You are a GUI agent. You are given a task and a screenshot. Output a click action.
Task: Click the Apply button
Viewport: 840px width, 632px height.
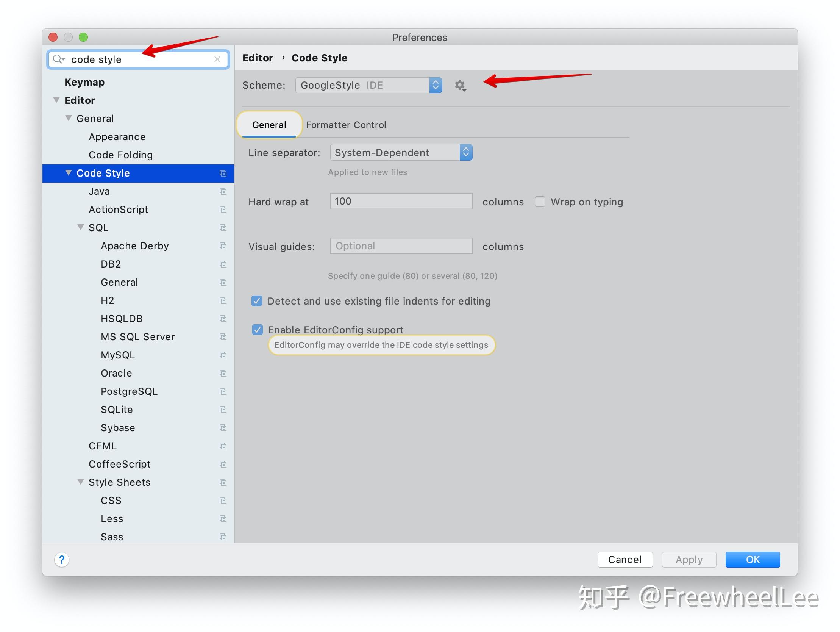click(689, 559)
